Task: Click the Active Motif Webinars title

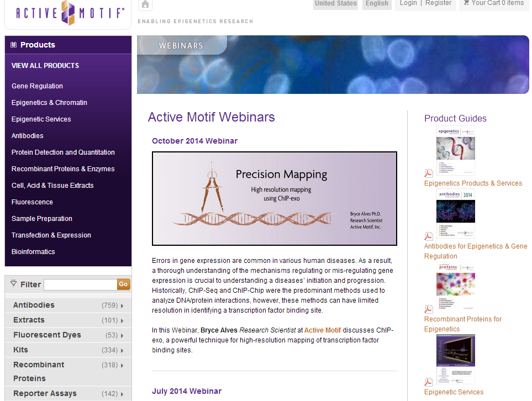Action: (x=212, y=117)
